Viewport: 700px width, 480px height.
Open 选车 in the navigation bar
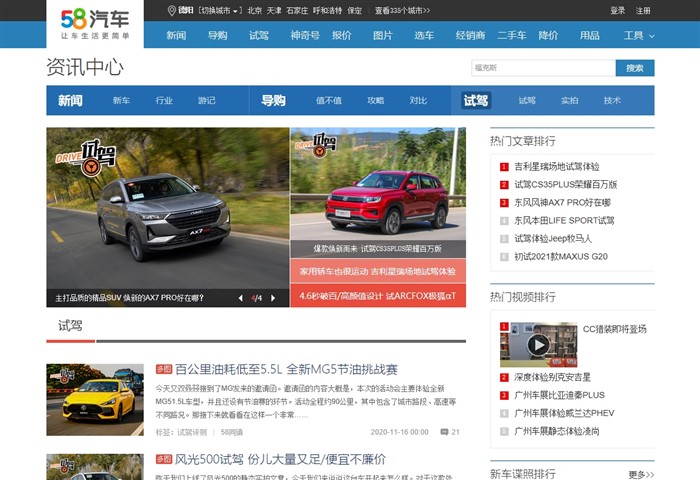424,35
